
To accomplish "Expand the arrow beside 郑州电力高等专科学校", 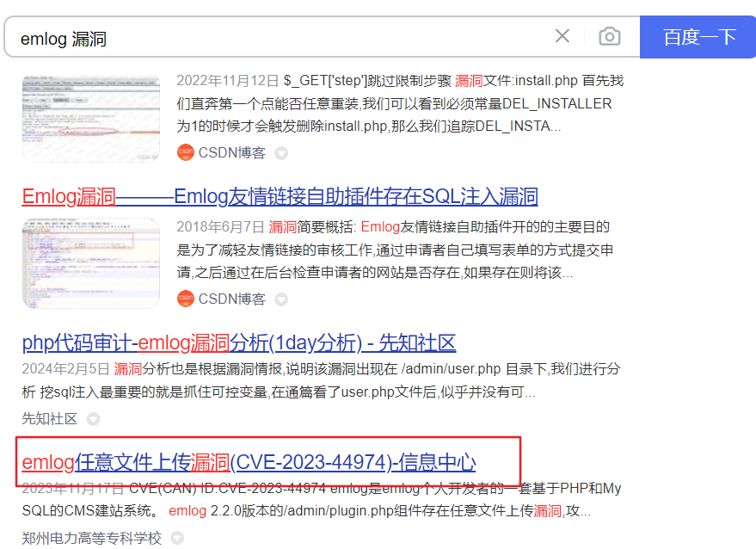I will click(175, 536).
